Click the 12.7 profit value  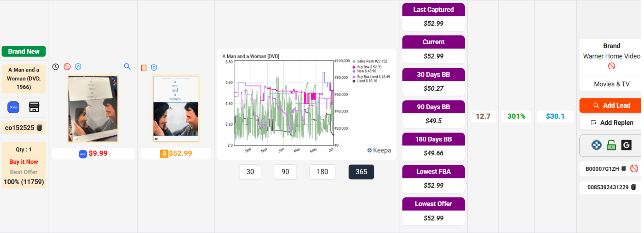[x=483, y=116]
